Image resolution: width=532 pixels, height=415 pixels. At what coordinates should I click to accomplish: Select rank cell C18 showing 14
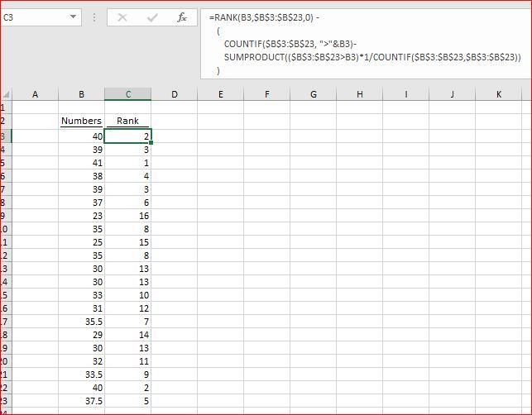128,335
